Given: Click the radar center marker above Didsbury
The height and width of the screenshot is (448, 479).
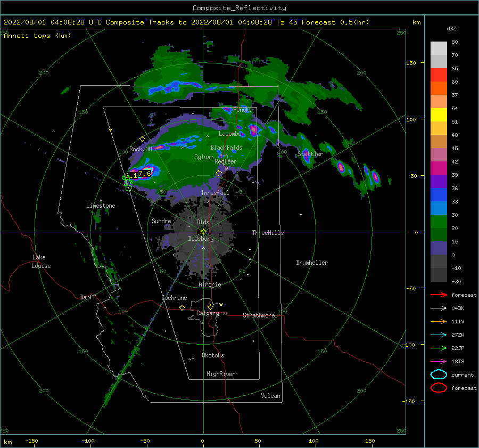Looking at the screenshot, I should (x=203, y=232).
